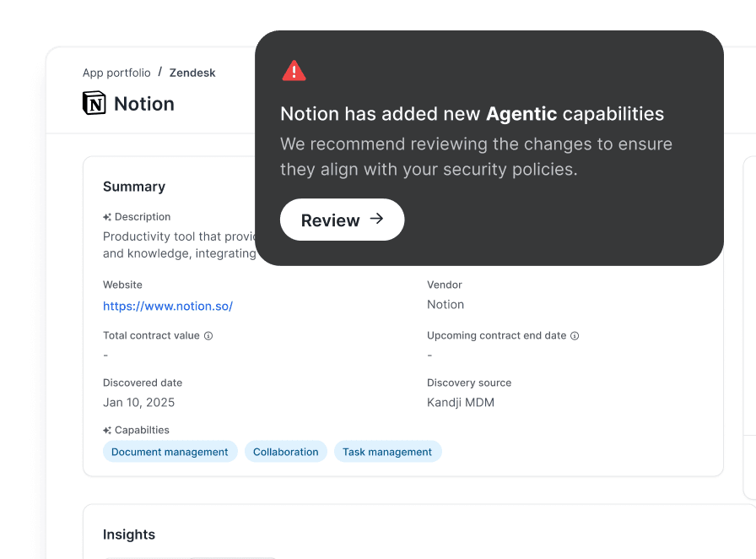This screenshot has height=559, width=756.
Task: Click the Insights section heading
Action: [129, 535]
